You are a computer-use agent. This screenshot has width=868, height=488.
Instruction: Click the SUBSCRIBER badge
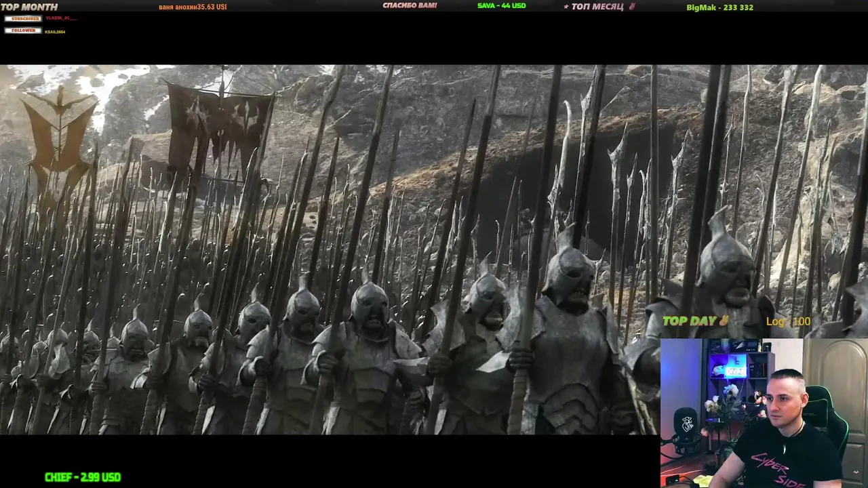coord(23,18)
